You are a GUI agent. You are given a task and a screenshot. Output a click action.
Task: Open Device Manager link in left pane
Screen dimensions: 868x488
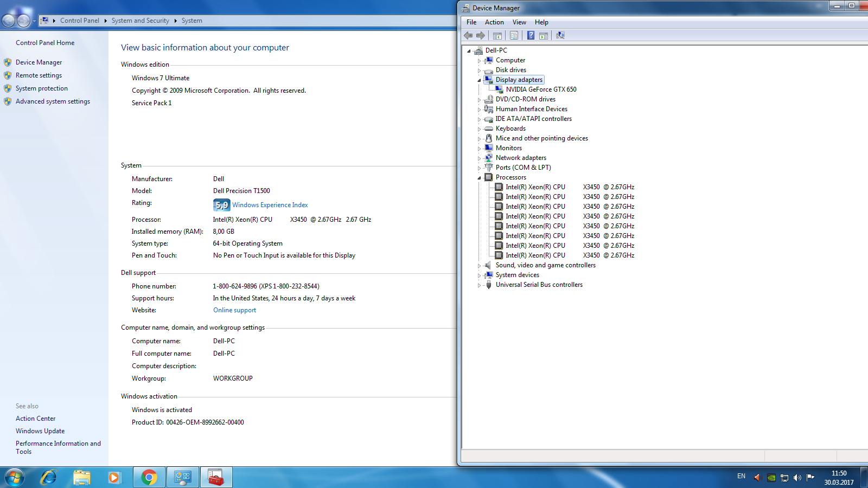coord(39,62)
